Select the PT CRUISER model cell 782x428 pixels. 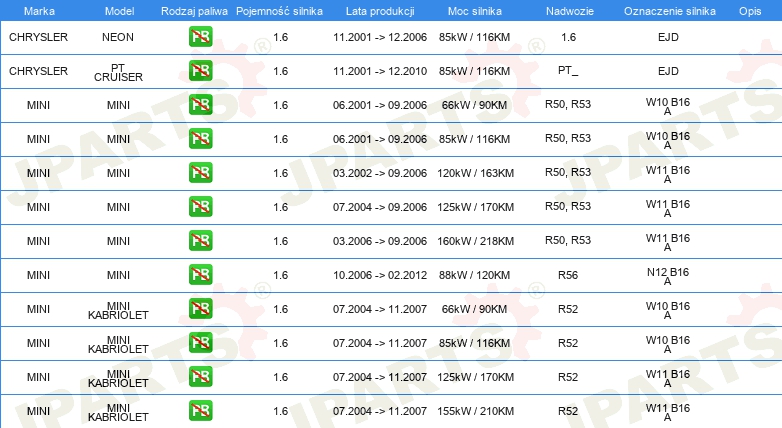(x=118, y=72)
